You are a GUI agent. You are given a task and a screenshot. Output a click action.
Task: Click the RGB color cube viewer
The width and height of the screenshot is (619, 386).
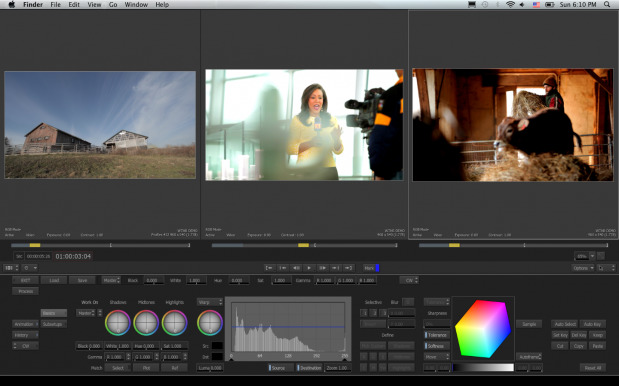coord(483,329)
